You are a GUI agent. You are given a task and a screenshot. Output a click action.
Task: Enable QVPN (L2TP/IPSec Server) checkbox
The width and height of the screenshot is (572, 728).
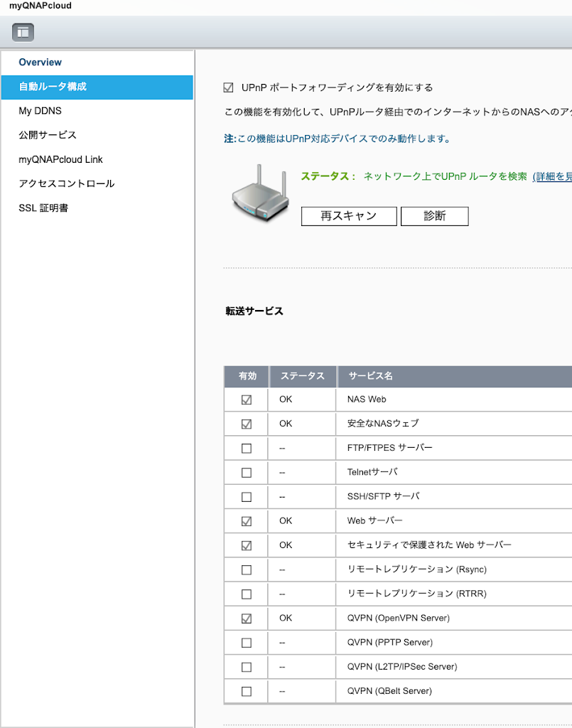pos(247,667)
